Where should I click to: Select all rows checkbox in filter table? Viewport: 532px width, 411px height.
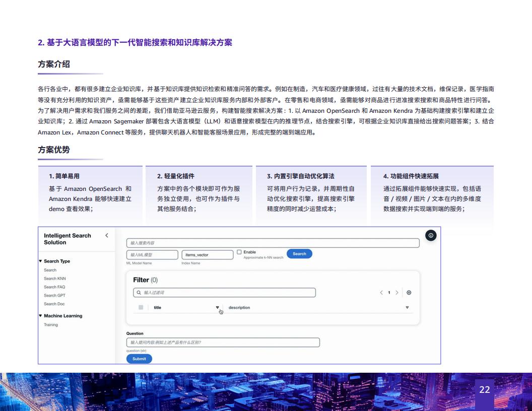point(141,307)
